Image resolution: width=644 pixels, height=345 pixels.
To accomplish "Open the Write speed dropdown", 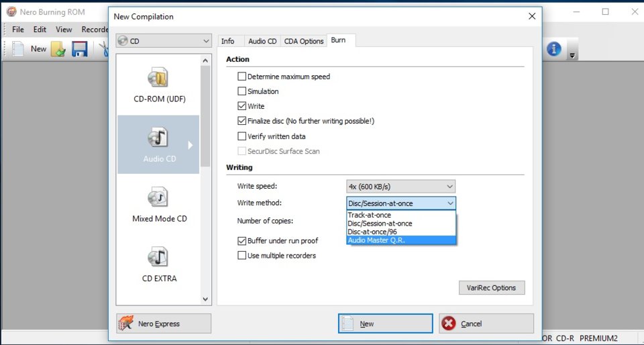I will coord(401,186).
